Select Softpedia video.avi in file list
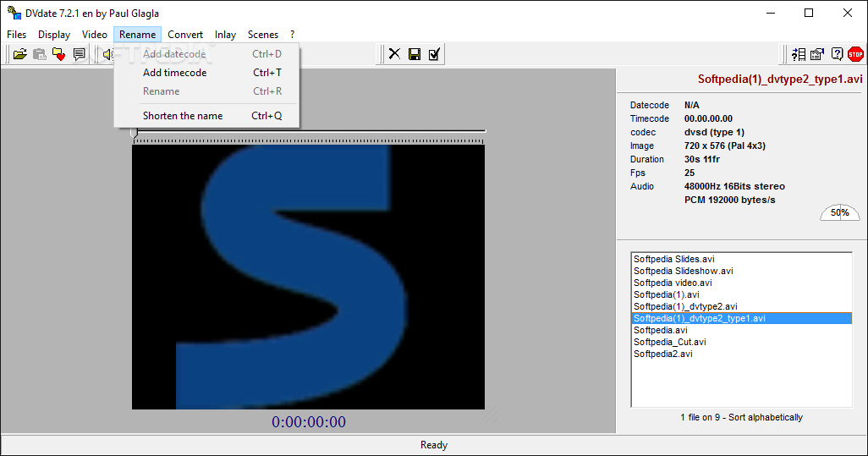Image resolution: width=868 pixels, height=456 pixels. tap(741, 283)
